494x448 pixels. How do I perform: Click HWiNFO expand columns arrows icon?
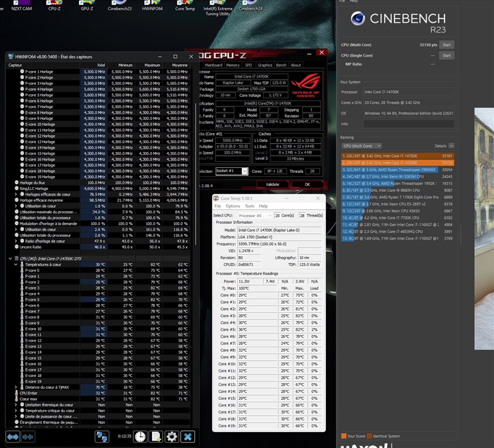click(12, 436)
